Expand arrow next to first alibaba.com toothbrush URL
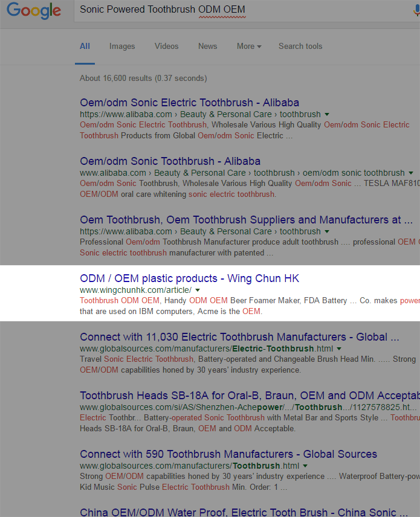This screenshot has height=517, width=420. [327, 114]
